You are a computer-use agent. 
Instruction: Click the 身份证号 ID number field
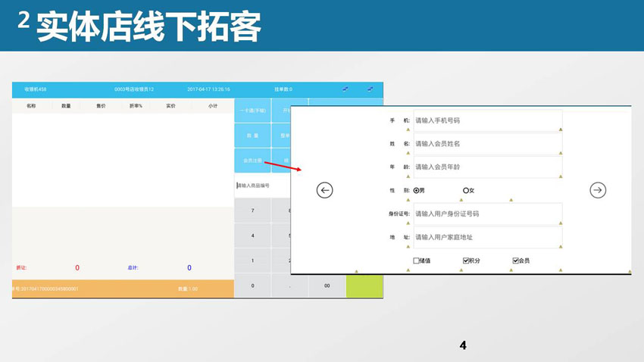(x=487, y=214)
